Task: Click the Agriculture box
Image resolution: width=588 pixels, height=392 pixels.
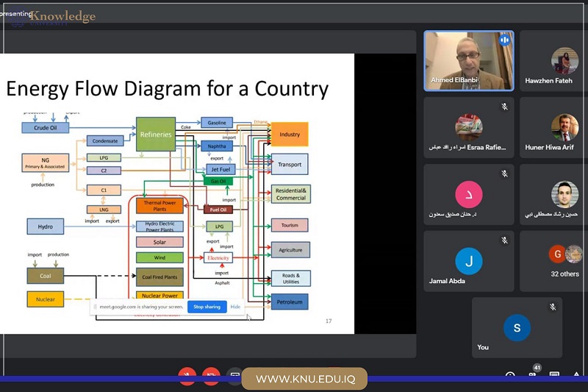Action: pos(290,250)
